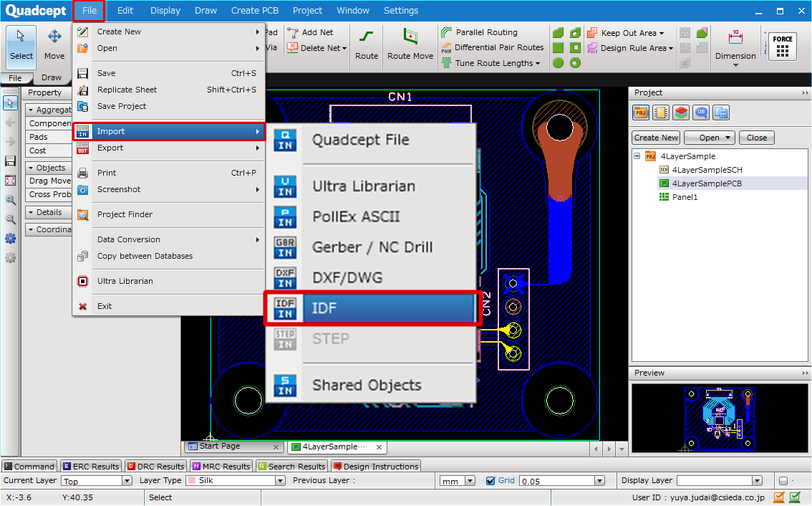Select the polygon plane shape tool
Screen dimensions: 812x506
tap(559, 33)
